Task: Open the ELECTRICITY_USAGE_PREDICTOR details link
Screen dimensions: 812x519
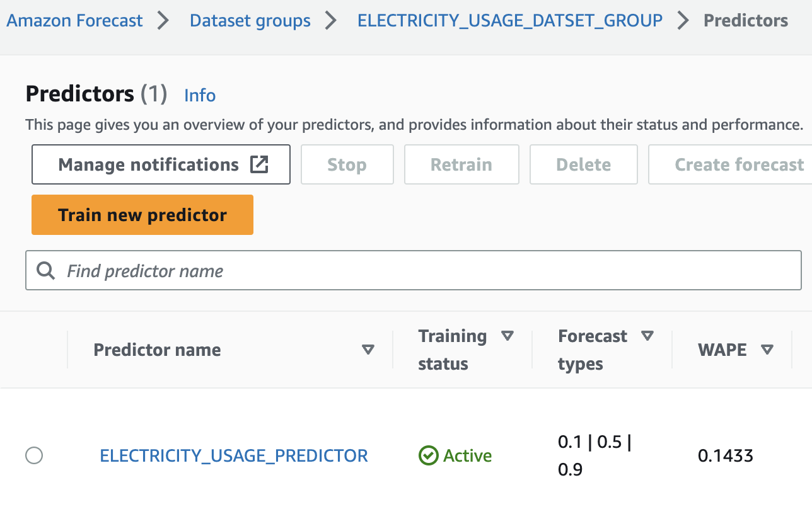Action: point(234,455)
